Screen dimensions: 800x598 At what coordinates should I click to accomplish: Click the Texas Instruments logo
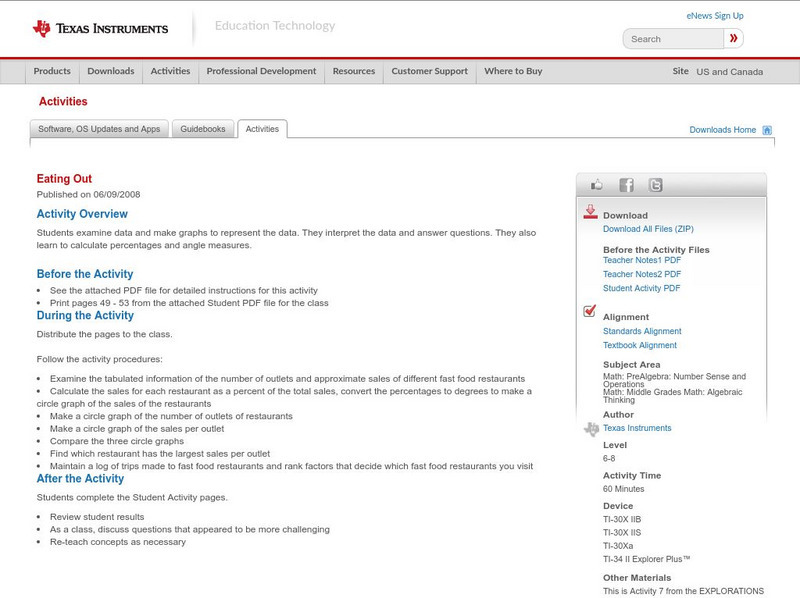100,29
